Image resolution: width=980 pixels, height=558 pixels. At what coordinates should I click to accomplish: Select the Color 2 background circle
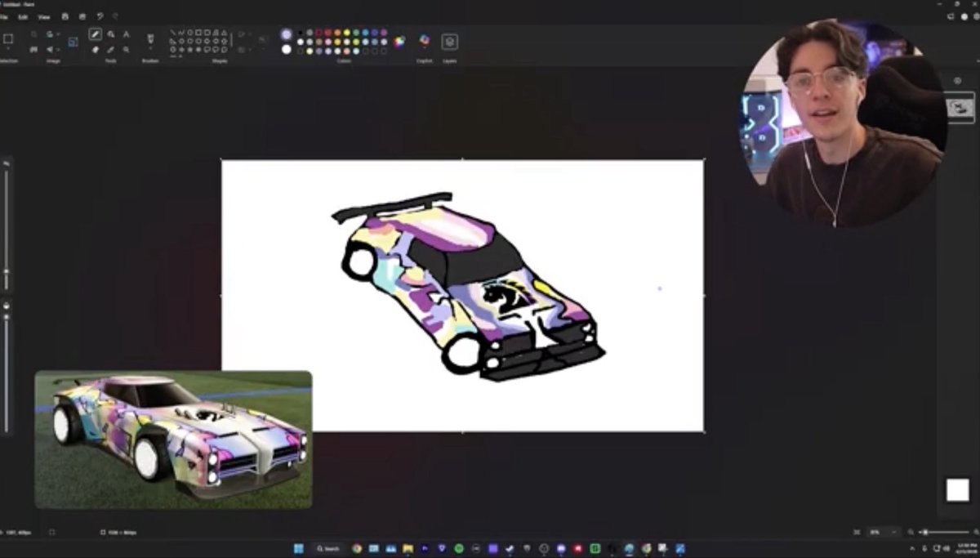[287, 49]
